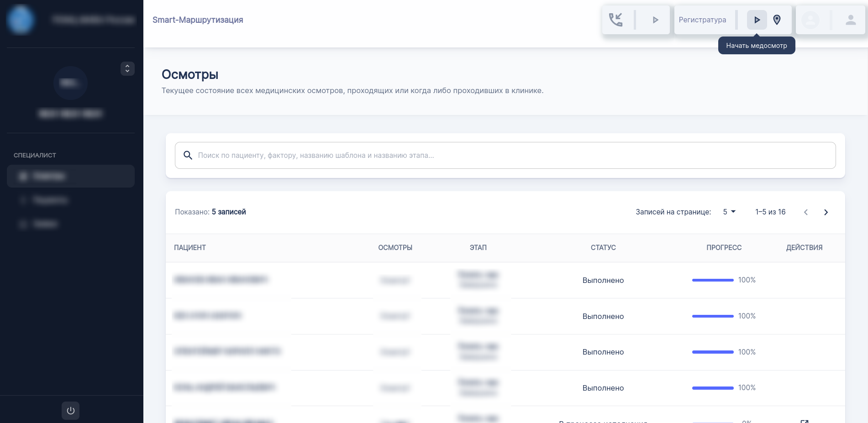
Task: Click the progress bar of the first record
Action: [712, 280]
